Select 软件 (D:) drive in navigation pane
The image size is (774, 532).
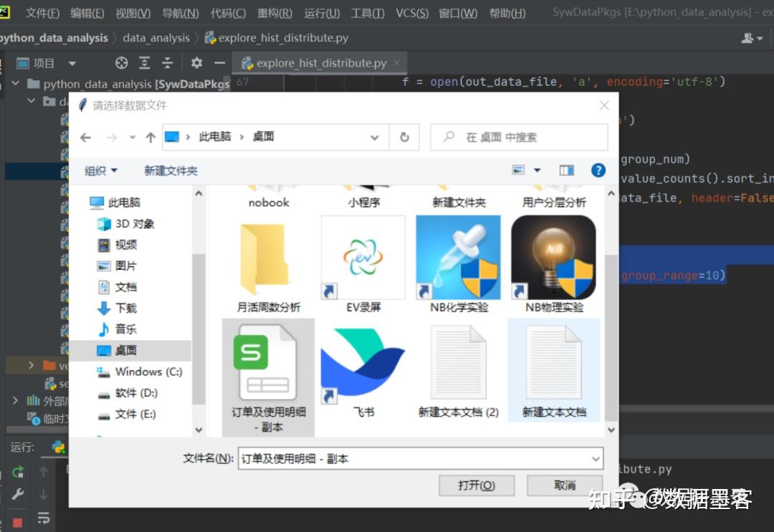click(127, 393)
